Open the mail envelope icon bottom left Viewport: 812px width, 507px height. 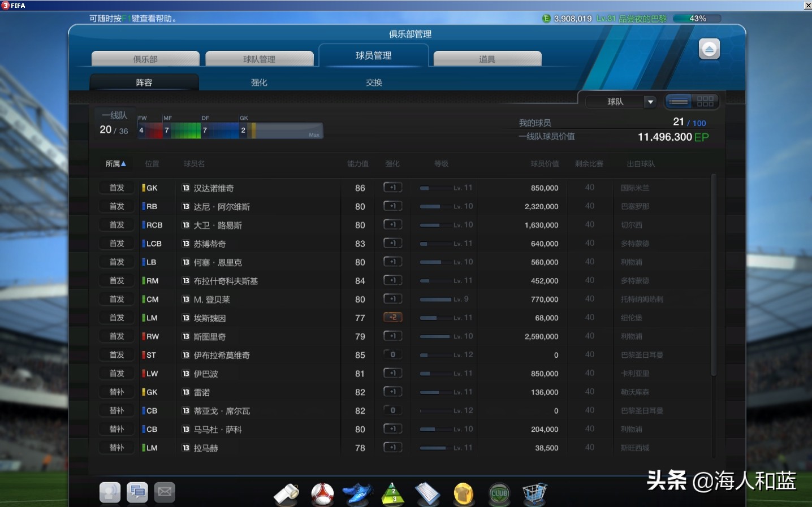pyautogui.click(x=165, y=492)
